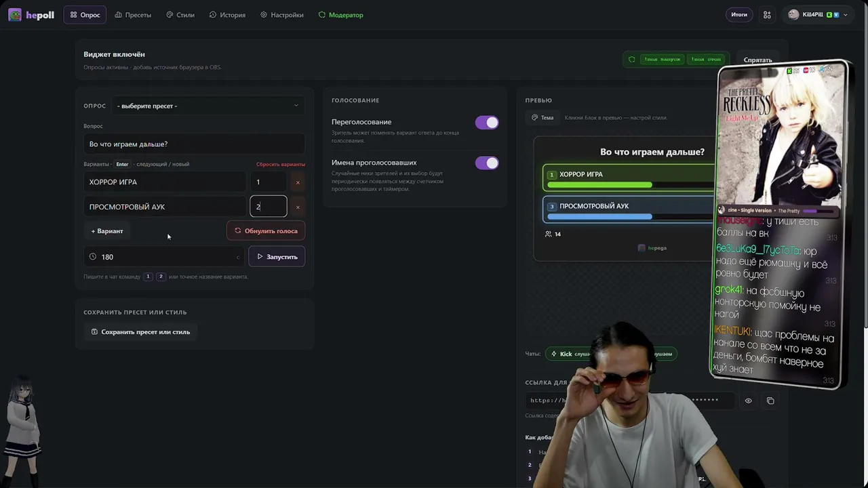
Task: Click the Kick chat status chip
Action: click(570, 354)
